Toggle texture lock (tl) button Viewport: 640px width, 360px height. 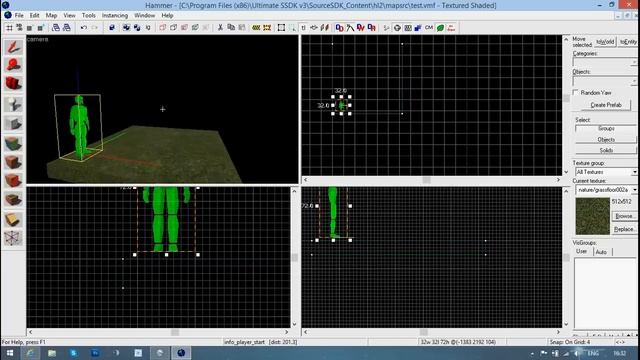(303, 28)
